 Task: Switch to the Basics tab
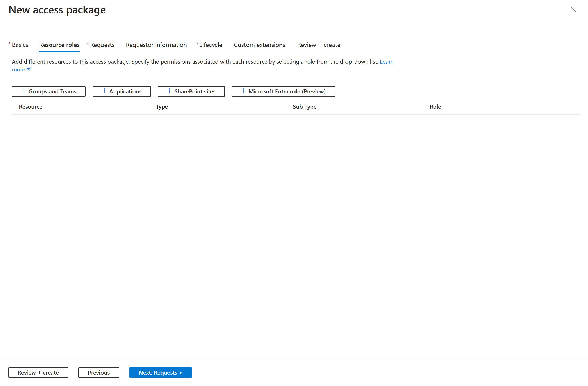click(x=20, y=45)
